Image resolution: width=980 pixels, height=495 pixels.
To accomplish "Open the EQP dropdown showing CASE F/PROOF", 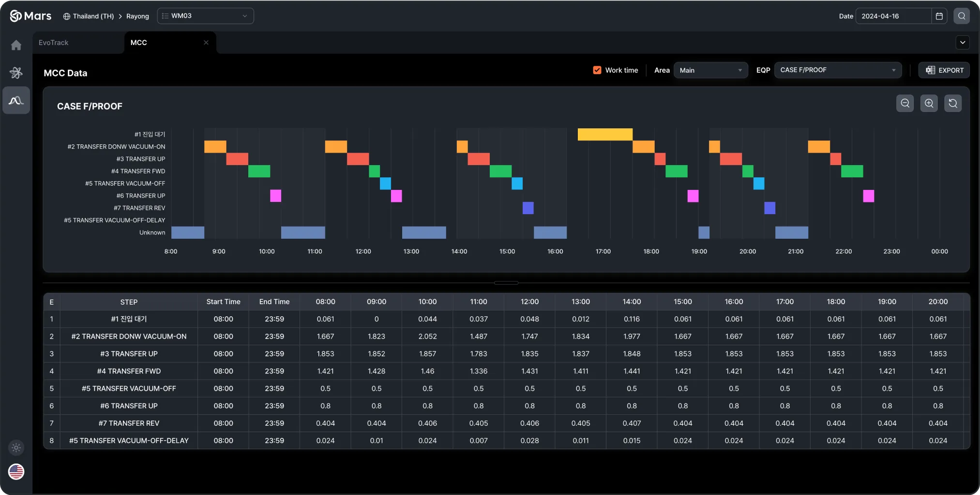I will [x=837, y=70].
